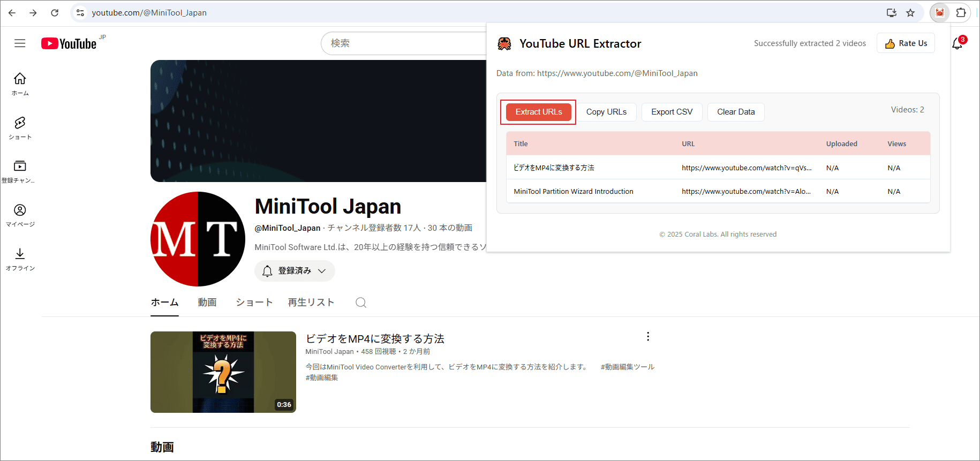980x461 pixels.
Task: Click the Rate Us button
Action: point(906,43)
